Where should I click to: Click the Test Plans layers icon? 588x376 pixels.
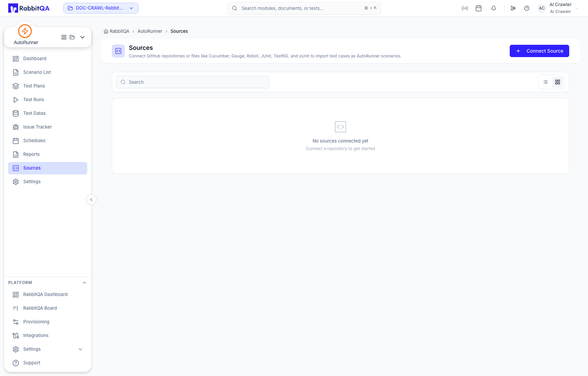16,86
